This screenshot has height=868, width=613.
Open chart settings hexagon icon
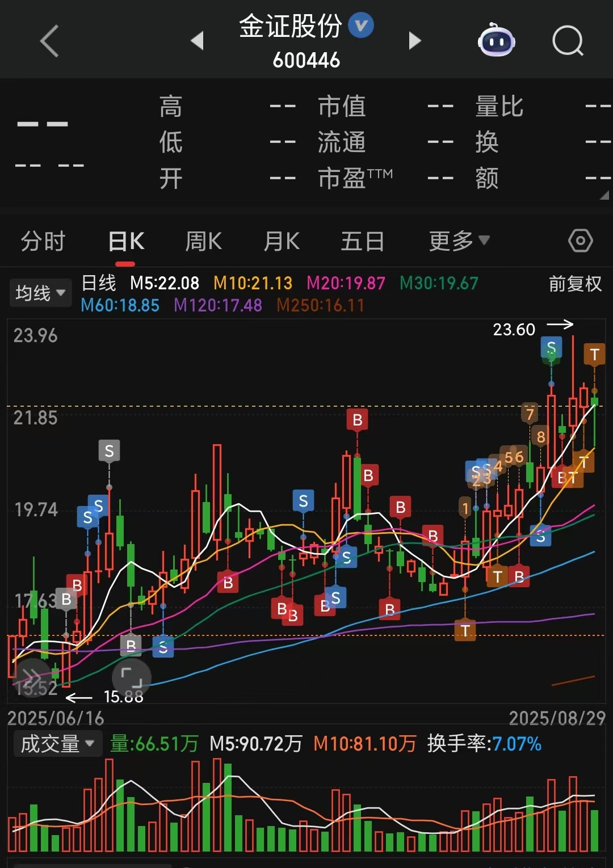[581, 241]
